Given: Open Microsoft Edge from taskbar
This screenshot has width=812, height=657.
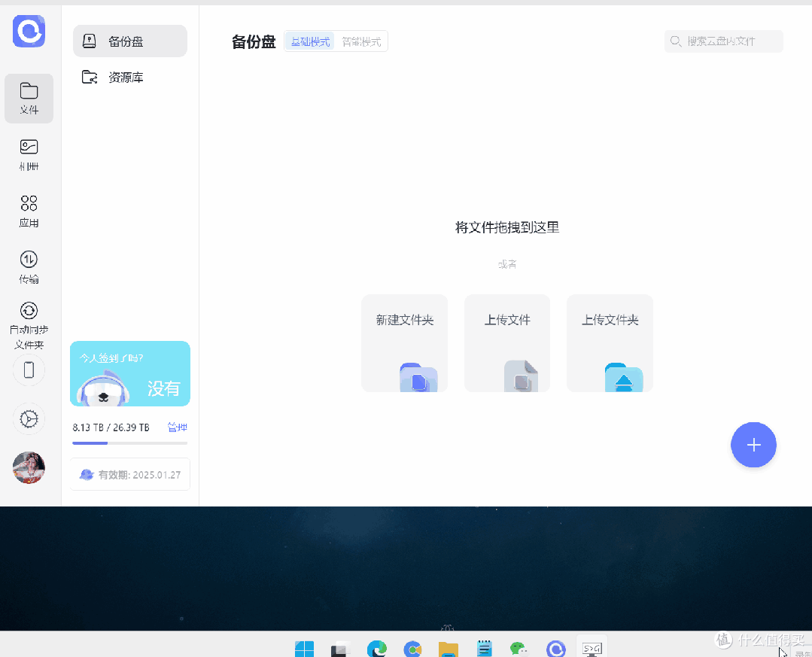Looking at the screenshot, I should 377,649.
